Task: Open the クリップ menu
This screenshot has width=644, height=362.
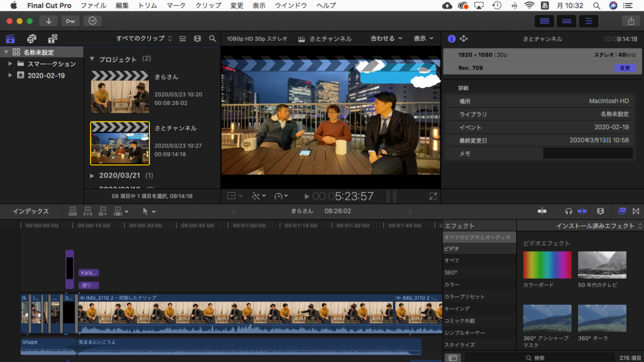Action: point(208,6)
